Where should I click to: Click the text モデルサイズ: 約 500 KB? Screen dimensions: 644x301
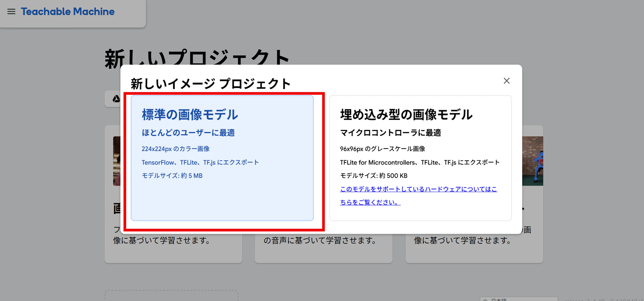374,176
